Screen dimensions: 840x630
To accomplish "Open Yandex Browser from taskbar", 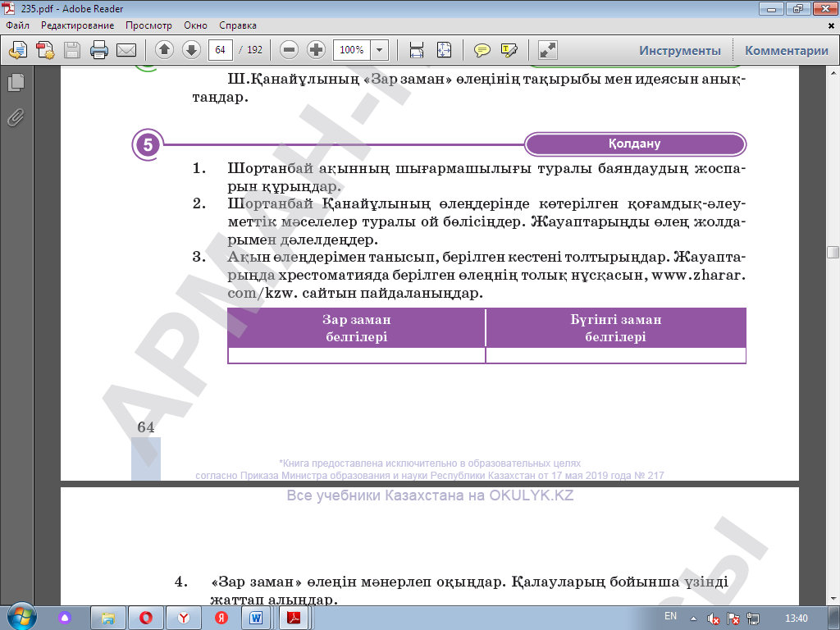I will [x=184, y=619].
